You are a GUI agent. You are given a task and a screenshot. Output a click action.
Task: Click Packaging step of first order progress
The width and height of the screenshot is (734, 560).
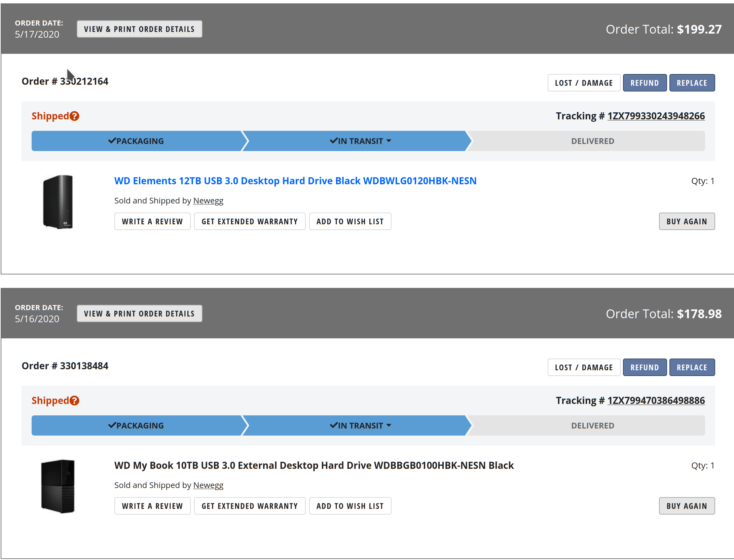[x=136, y=141]
